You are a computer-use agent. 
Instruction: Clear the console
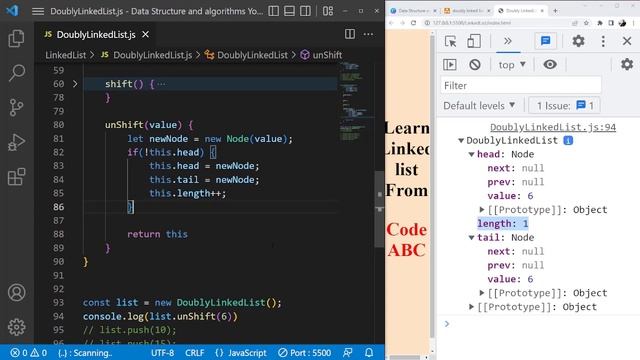(475, 64)
